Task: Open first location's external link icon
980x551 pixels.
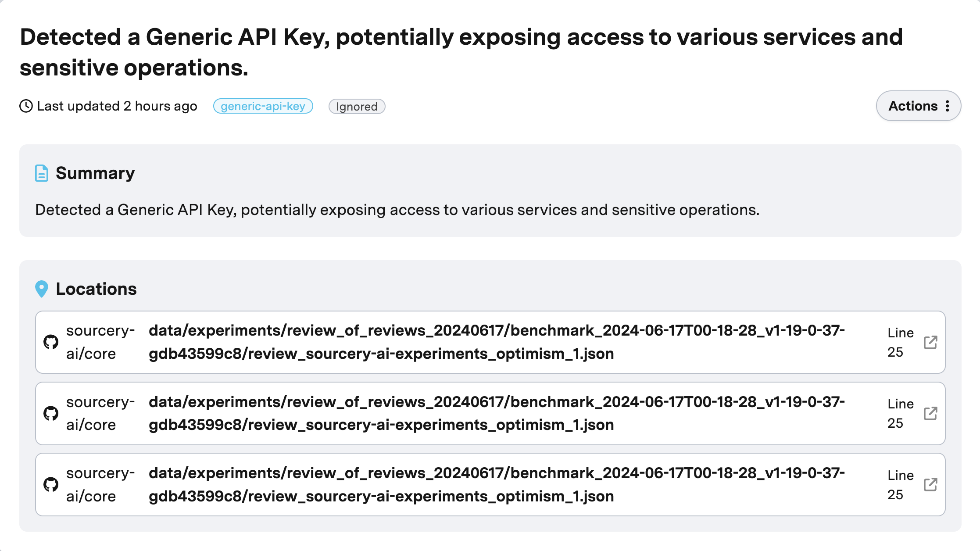Action: [x=930, y=342]
